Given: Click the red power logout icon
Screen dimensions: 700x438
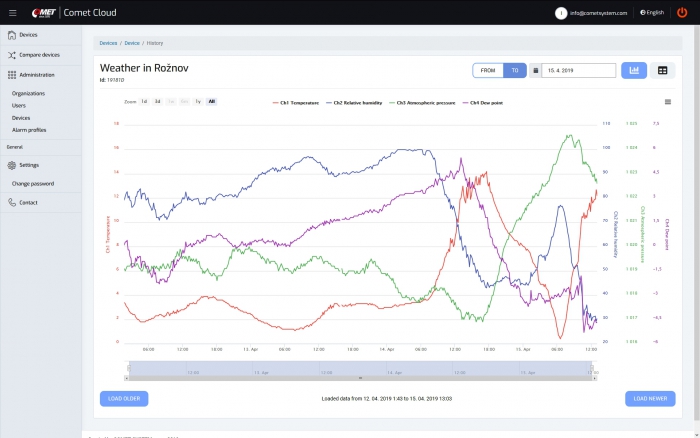Looking at the screenshot, I should tap(682, 12).
